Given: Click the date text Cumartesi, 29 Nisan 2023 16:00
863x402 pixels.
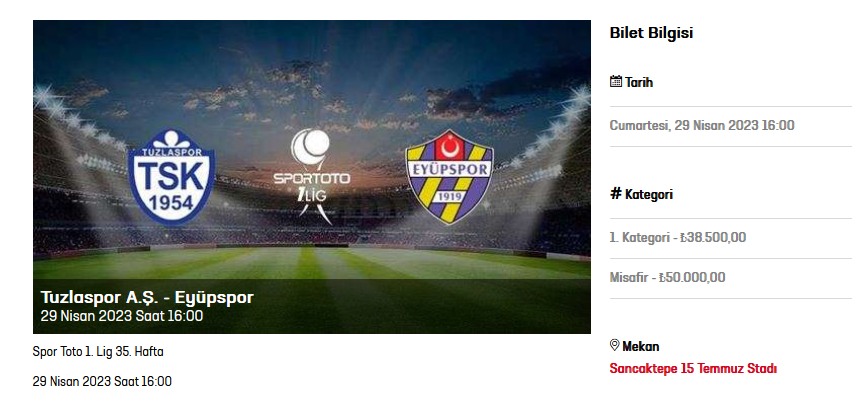Looking at the screenshot, I should click(x=702, y=126).
